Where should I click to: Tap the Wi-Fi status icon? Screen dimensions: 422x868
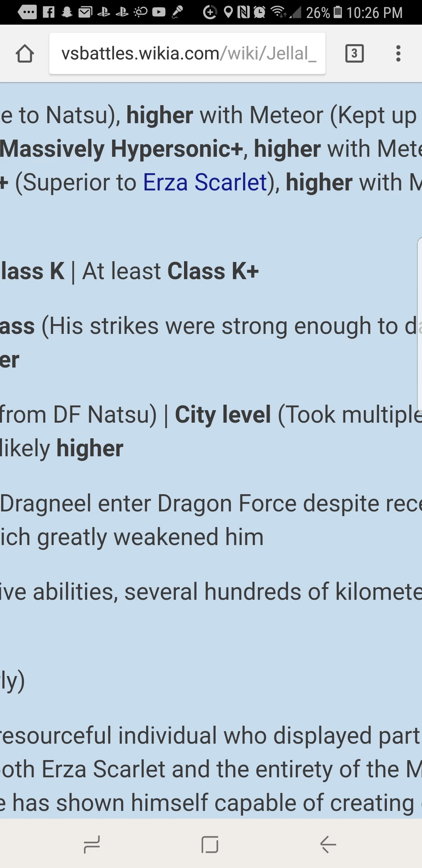(x=279, y=13)
